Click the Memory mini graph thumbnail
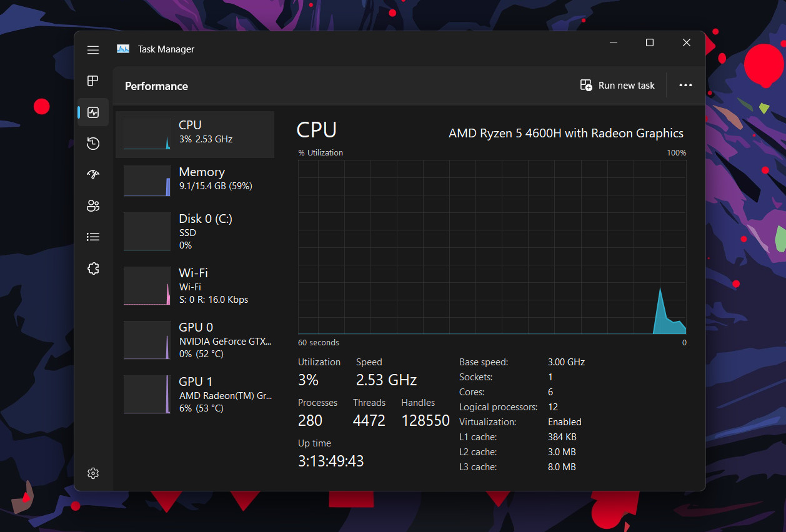This screenshot has width=786, height=532. (147, 181)
